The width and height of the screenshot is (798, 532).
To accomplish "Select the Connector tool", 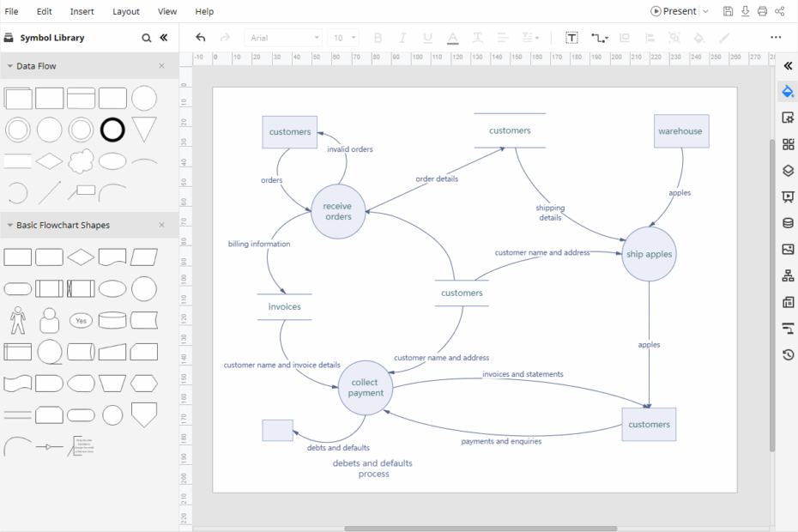I will (x=596, y=38).
